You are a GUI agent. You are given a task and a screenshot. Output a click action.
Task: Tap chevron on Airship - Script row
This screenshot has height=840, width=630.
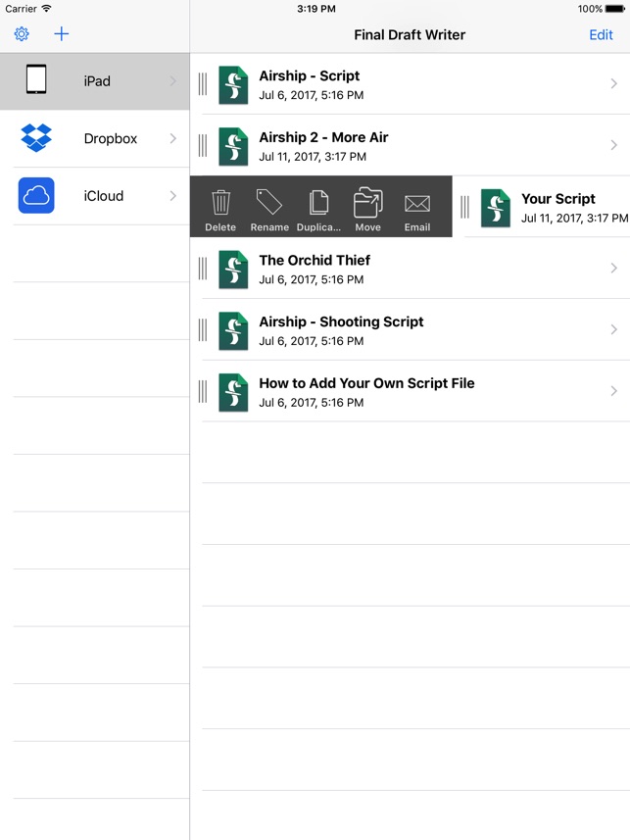614,83
